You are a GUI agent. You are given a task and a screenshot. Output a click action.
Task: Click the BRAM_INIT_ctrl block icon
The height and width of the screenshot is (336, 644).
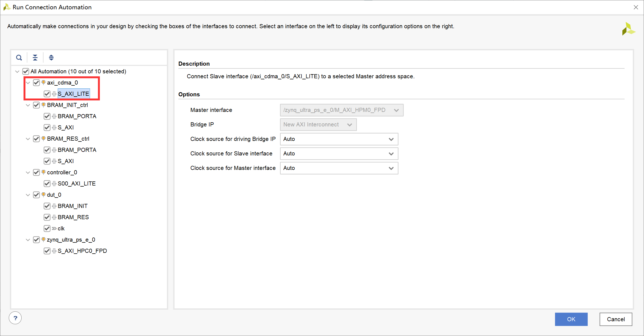pos(43,105)
